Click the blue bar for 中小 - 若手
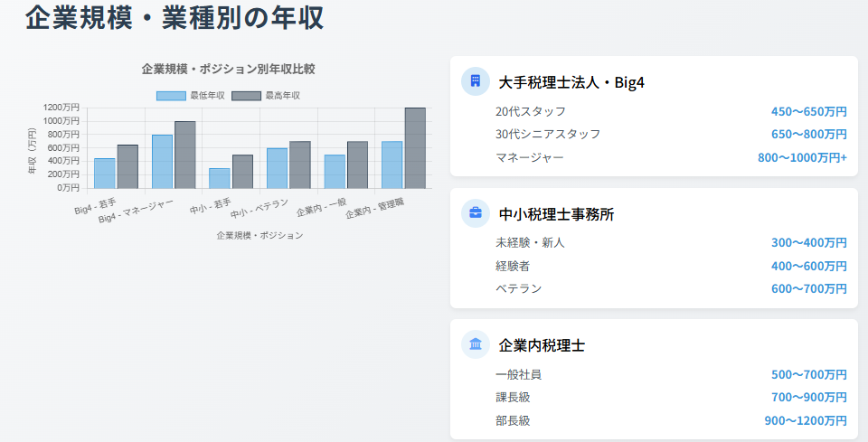 pos(220,178)
